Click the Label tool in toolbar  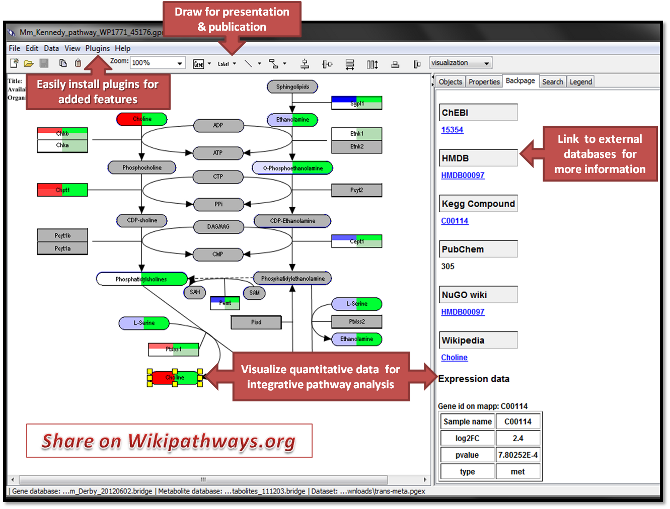pos(220,63)
